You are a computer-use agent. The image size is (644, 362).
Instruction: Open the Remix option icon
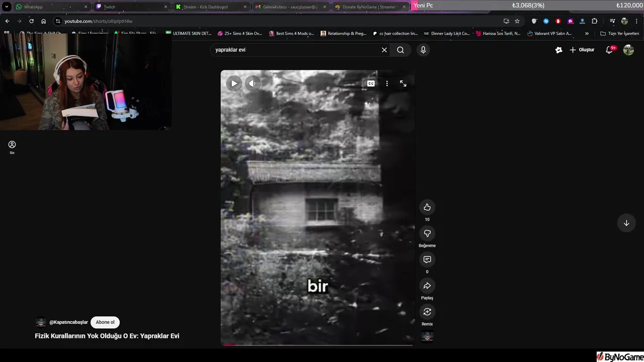click(x=427, y=312)
